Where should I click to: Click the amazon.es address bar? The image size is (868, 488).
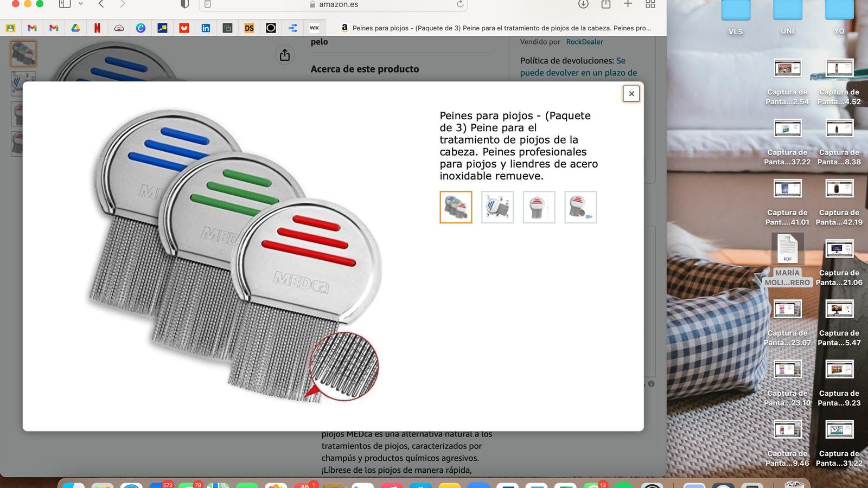338,4
